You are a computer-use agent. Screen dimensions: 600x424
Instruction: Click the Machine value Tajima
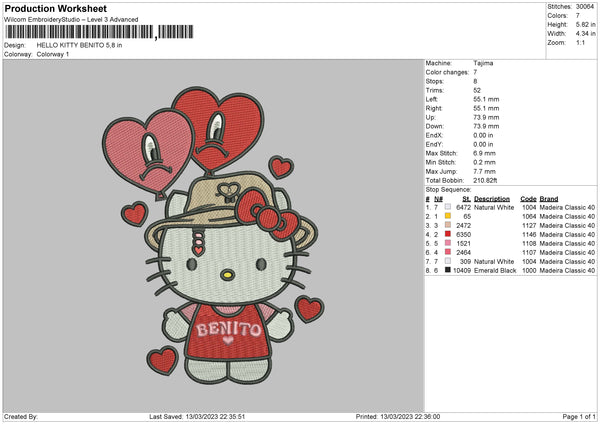click(484, 62)
